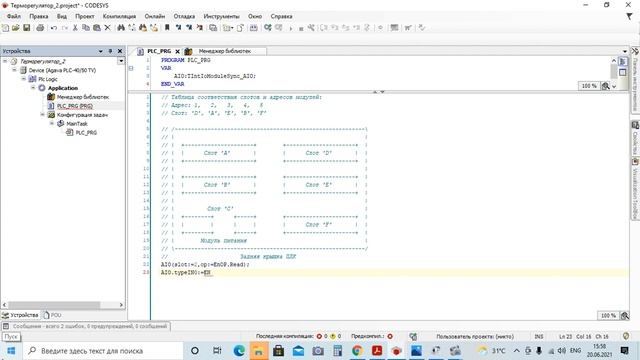
Task: Click the Windows taskbar search box
Action: point(103,351)
